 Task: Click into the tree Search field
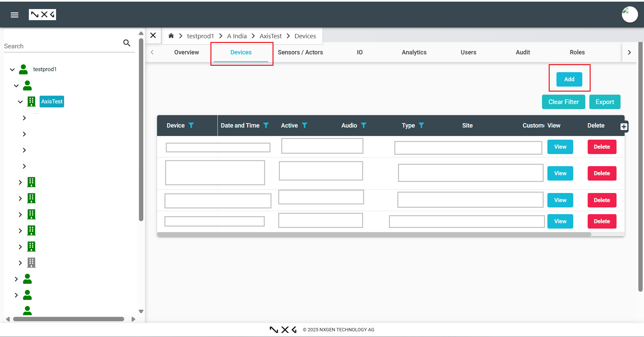tap(62, 46)
